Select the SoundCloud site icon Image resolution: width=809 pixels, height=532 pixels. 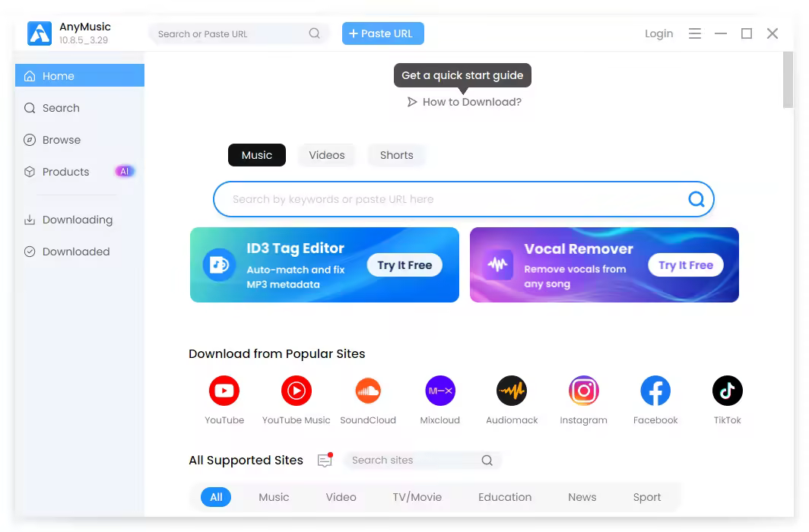coord(368,391)
